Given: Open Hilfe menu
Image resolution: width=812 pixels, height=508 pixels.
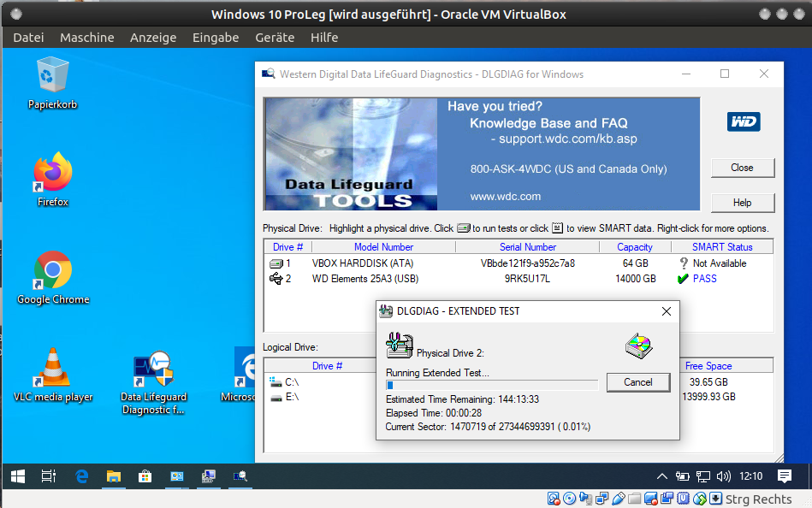Looking at the screenshot, I should click(x=324, y=38).
